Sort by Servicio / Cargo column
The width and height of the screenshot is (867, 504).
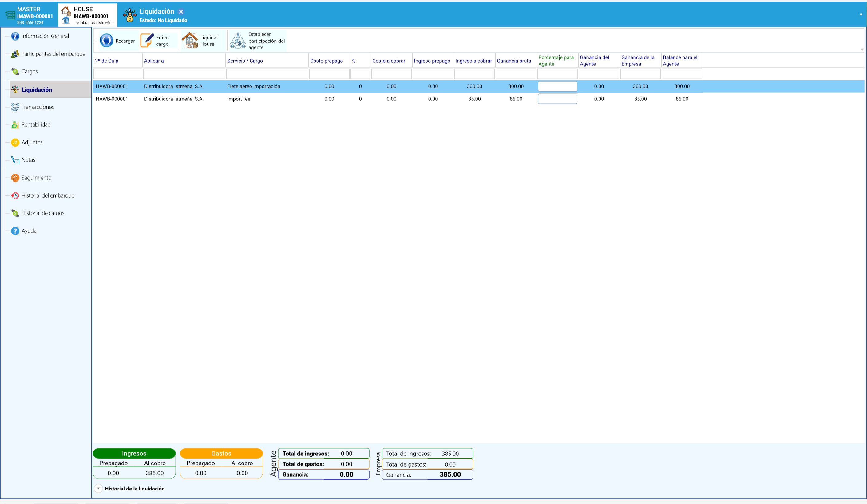click(245, 61)
